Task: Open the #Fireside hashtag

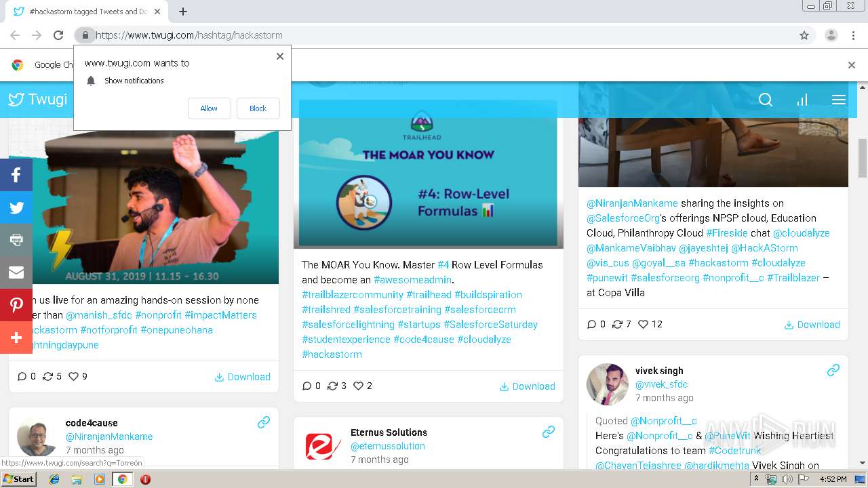Action: (x=727, y=233)
